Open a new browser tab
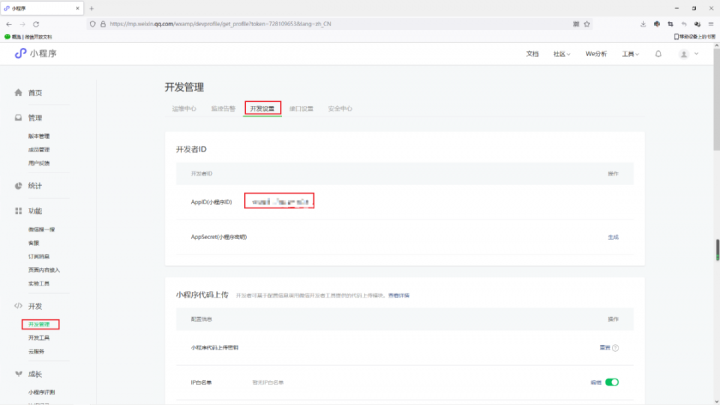 pyautogui.click(x=91, y=8)
